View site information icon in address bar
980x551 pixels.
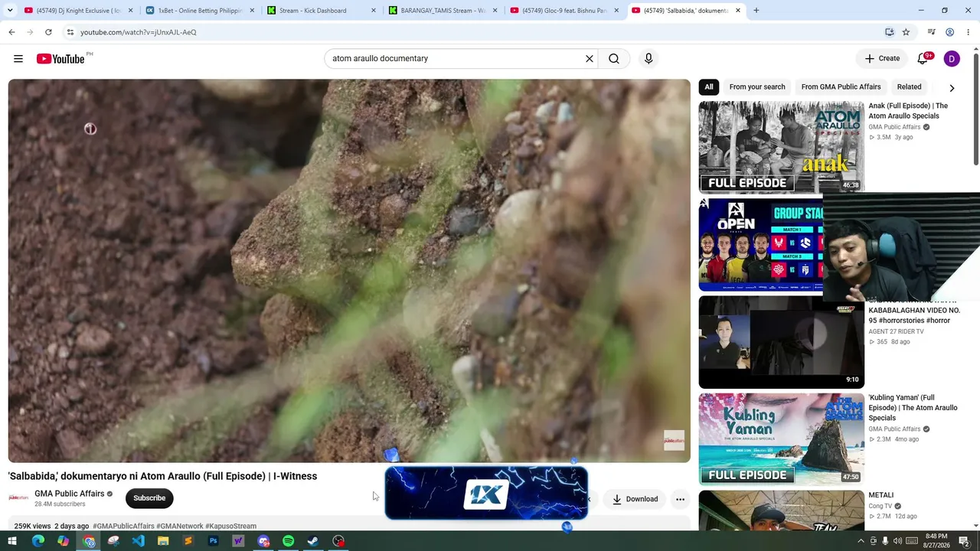tap(70, 32)
